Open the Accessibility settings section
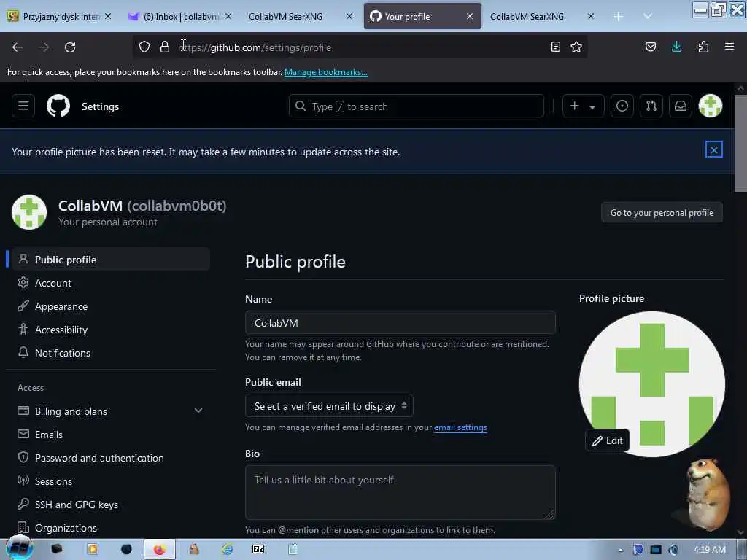This screenshot has width=747, height=560. coord(111,330)
